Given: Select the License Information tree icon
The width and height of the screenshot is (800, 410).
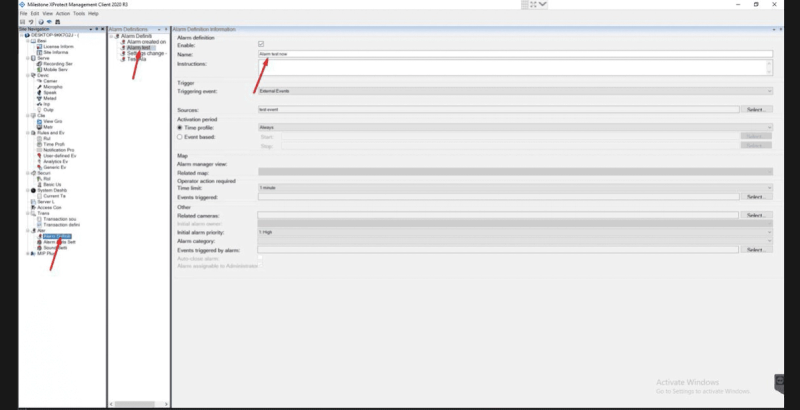Looking at the screenshot, I should pyautogui.click(x=39, y=46).
